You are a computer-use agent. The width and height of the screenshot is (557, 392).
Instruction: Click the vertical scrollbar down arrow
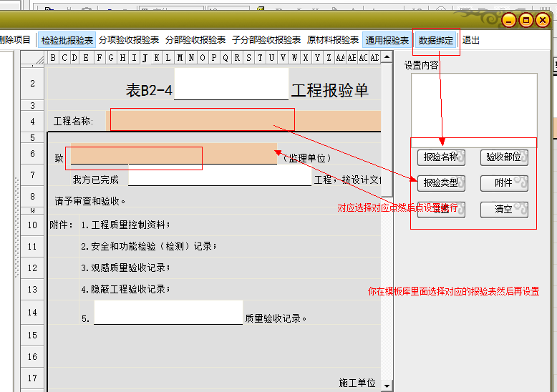387,386
